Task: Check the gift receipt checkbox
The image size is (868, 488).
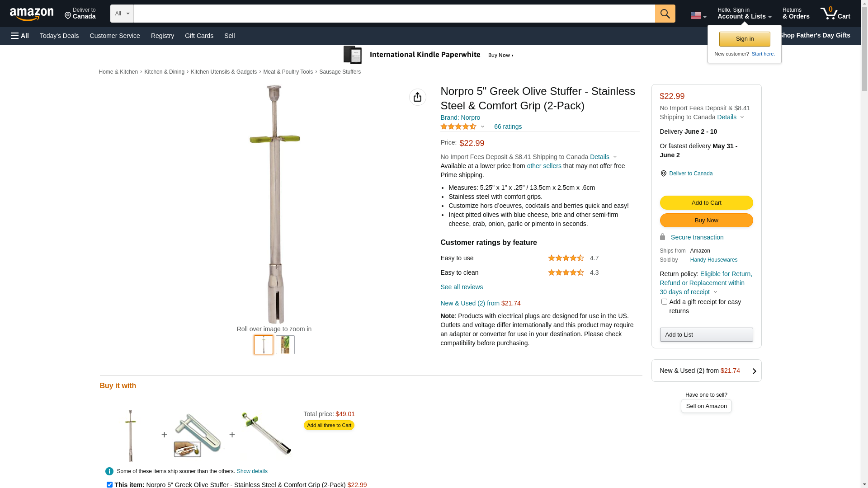Action: point(664,301)
